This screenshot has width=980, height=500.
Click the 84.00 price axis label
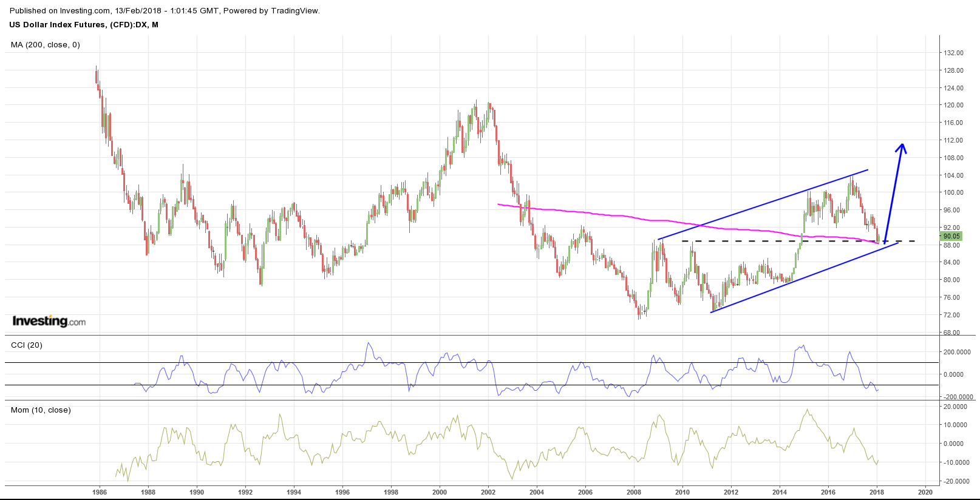(951, 263)
